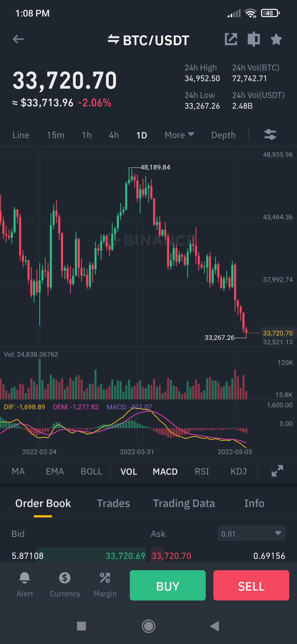Add BTC/USDT to favorites via the star
This screenshot has height=644, width=297.
pyautogui.click(x=276, y=39)
